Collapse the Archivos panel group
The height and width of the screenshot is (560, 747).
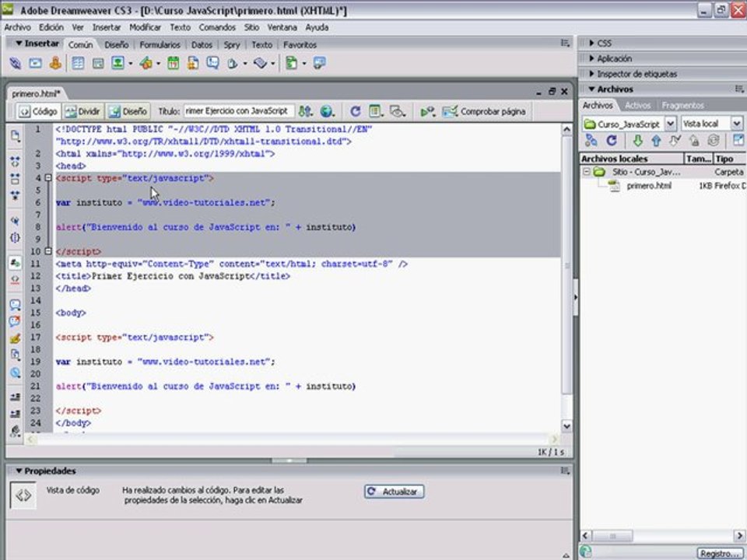pos(591,89)
